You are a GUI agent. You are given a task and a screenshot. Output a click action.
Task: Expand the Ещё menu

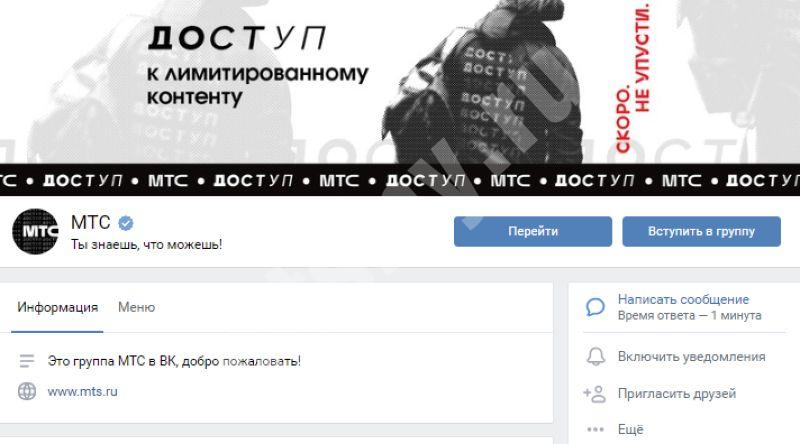(x=630, y=430)
